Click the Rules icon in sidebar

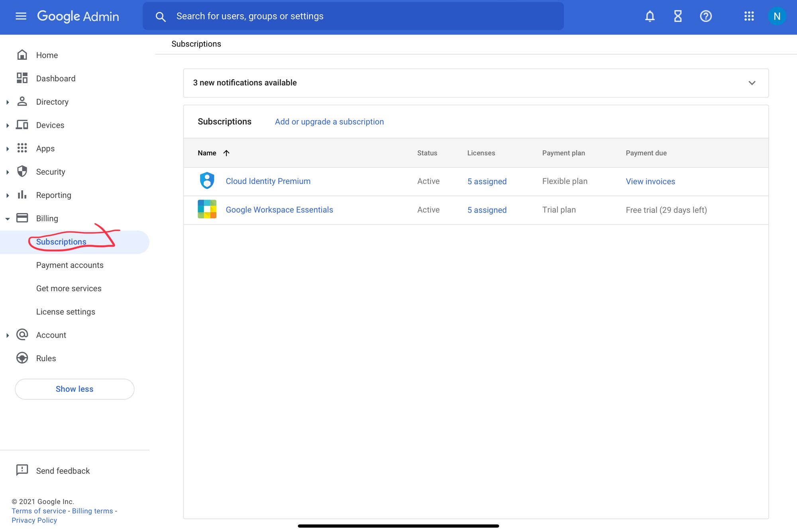22,358
